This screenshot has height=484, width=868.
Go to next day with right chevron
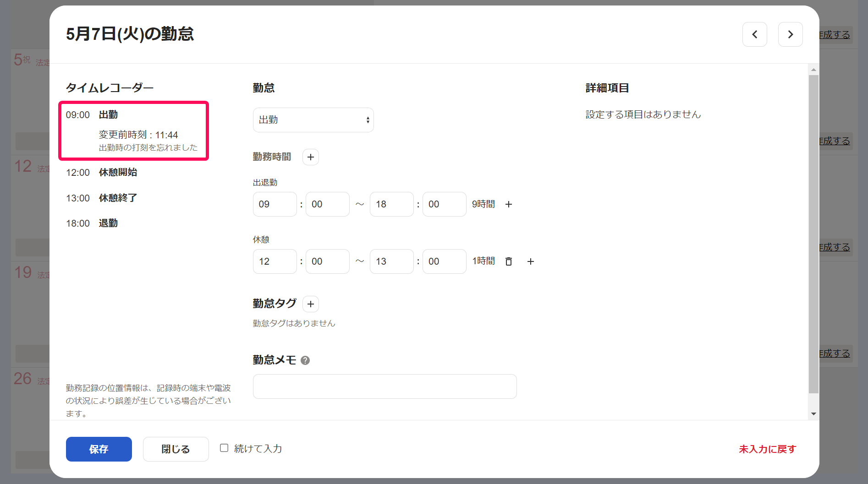[790, 34]
